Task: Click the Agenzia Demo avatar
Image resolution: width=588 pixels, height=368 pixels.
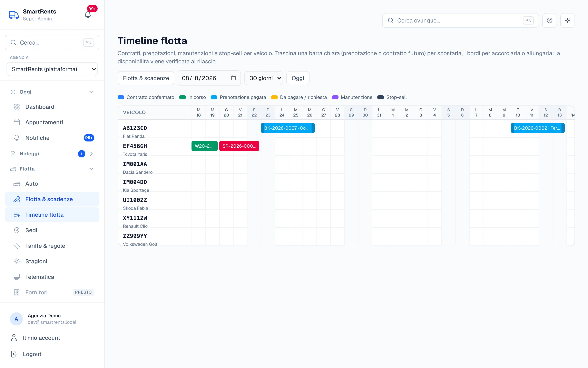Action: click(x=16, y=319)
